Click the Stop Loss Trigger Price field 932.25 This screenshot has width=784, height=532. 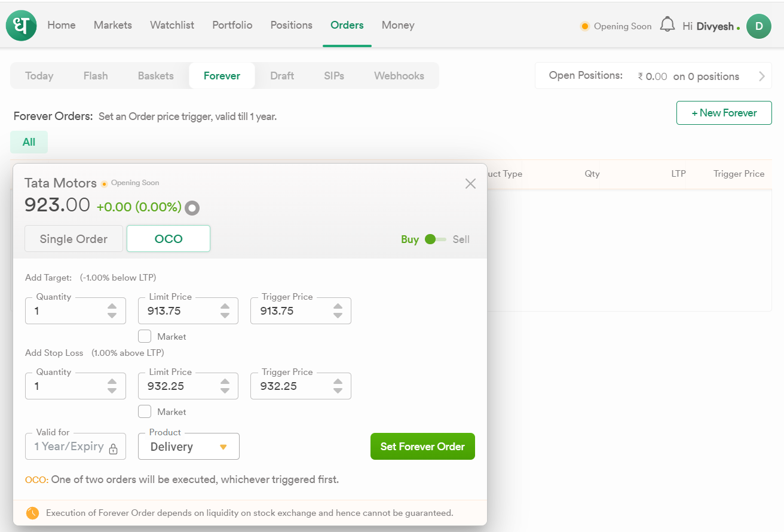pos(301,386)
